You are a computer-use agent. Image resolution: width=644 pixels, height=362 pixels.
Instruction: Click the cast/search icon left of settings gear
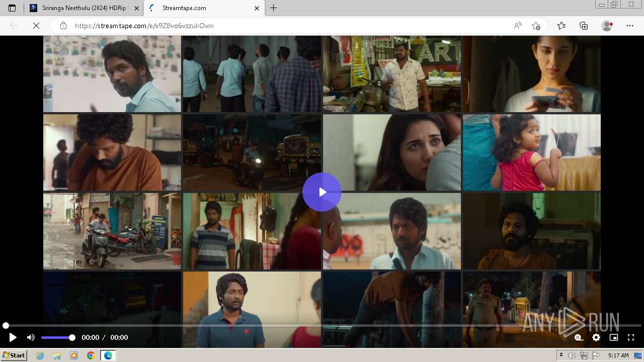579,337
